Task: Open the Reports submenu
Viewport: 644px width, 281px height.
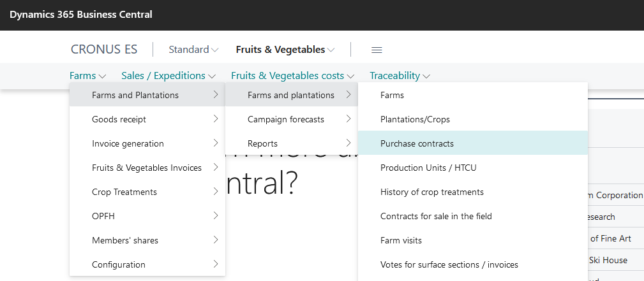Action: (x=292, y=143)
